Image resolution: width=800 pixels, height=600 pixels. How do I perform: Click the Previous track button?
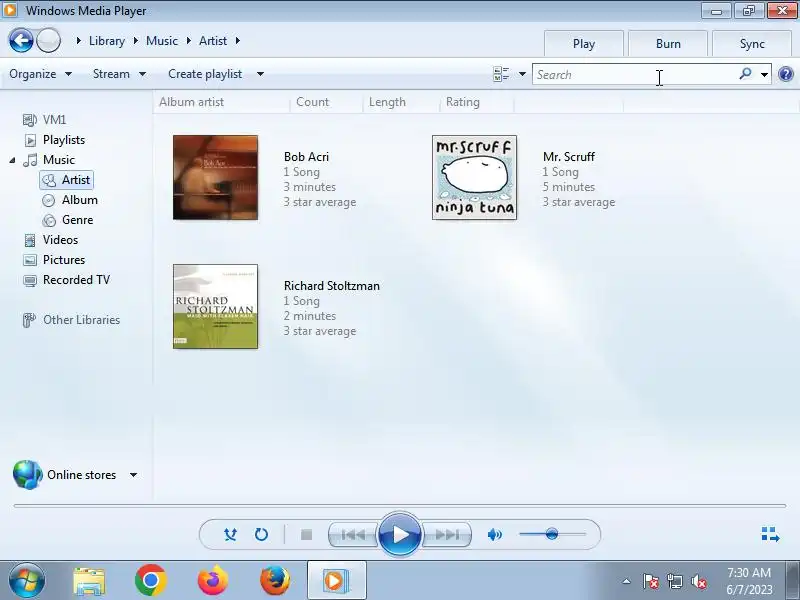pos(353,534)
